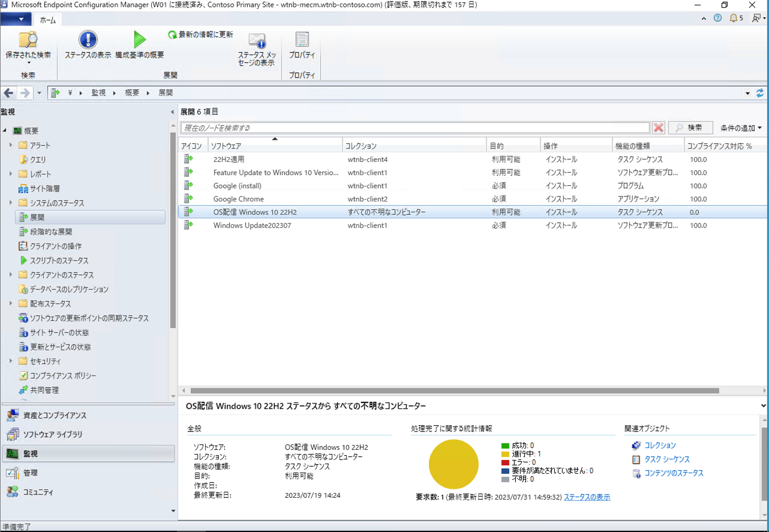Screen dimensions: 769x532
Task: Refresh with 最新の情報に更新
Action: (201, 35)
